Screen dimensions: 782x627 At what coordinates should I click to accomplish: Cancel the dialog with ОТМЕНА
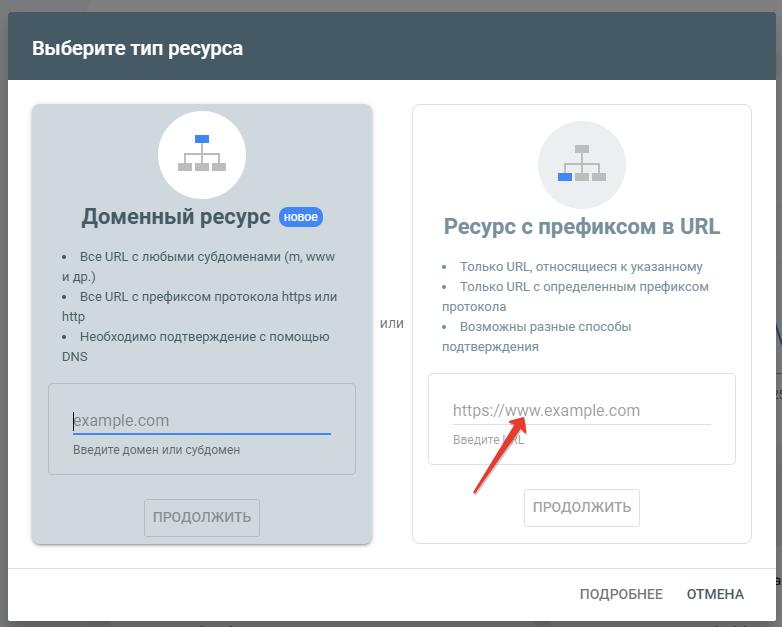[715, 594]
